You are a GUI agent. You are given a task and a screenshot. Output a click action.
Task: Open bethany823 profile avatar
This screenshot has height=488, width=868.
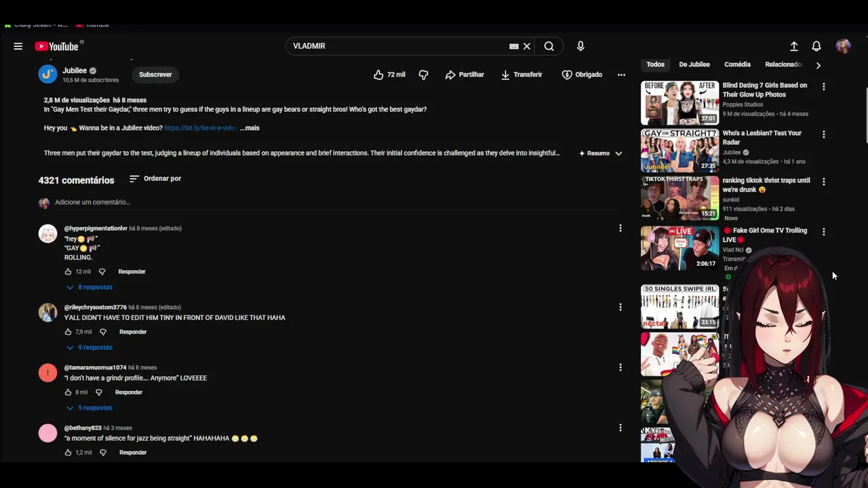click(47, 433)
